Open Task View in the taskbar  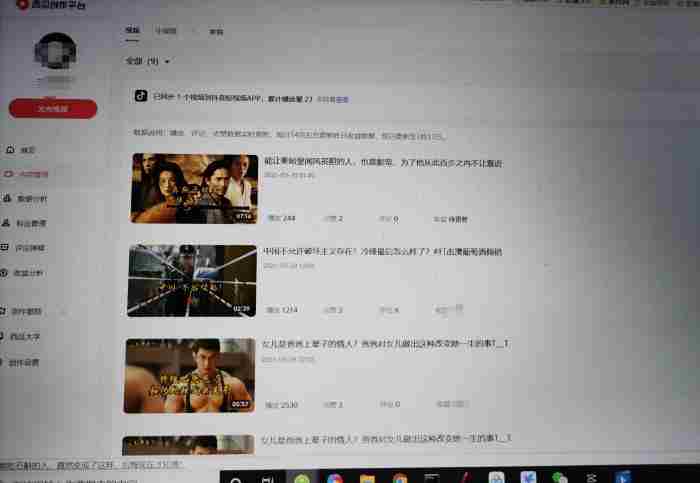point(267,479)
